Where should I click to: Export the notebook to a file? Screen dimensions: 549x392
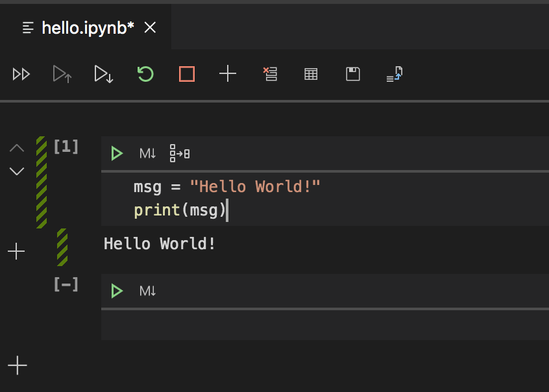coord(395,74)
